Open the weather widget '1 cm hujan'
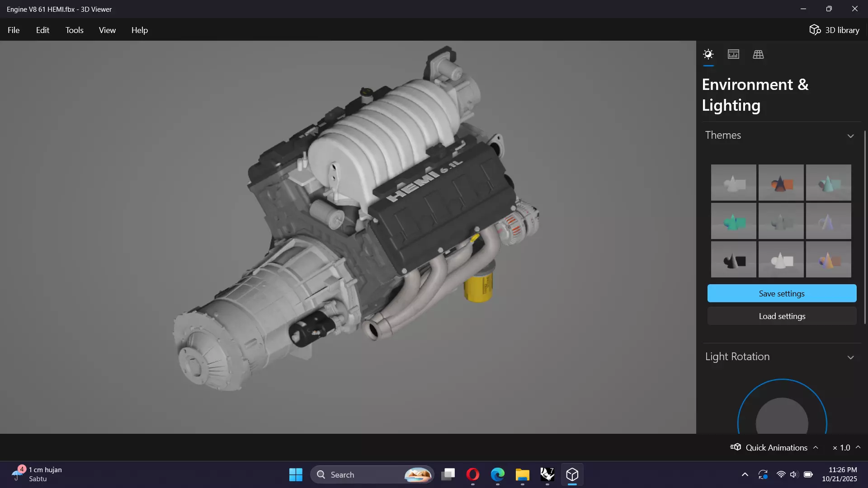The image size is (868, 488). 37,474
